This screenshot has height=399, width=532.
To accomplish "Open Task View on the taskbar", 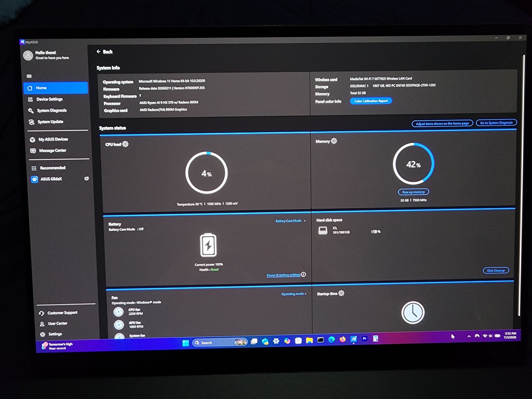I will click(x=254, y=341).
